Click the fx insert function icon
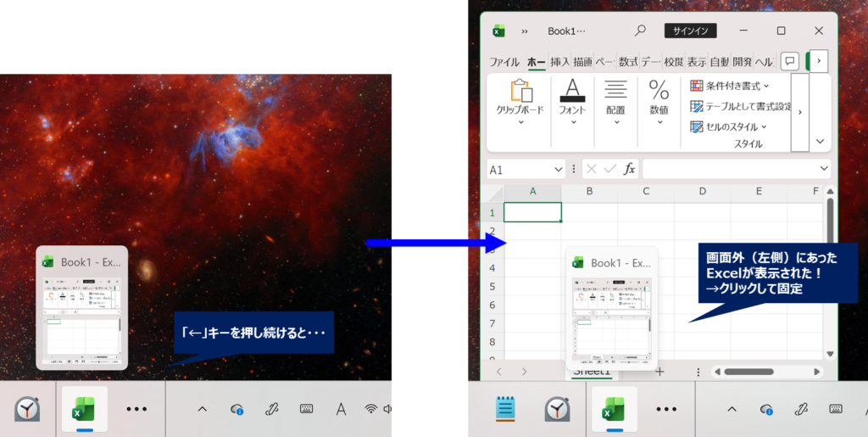This screenshot has height=437, width=868. [x=629, y=169]
